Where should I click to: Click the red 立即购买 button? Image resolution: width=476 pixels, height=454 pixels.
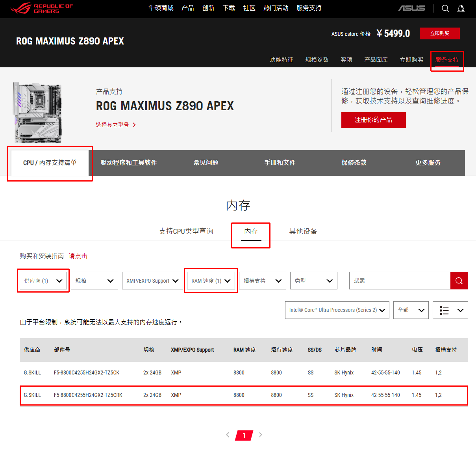tap(439, 33)
